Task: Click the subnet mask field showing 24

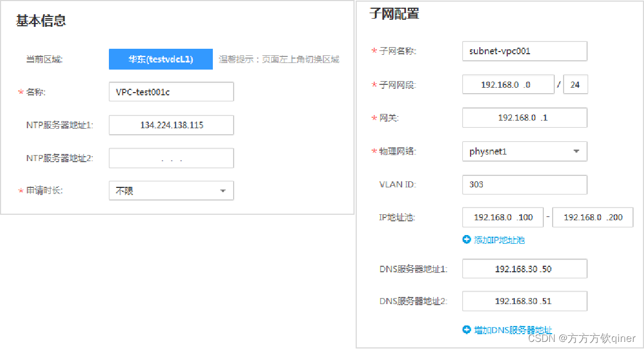Action: 576,85
